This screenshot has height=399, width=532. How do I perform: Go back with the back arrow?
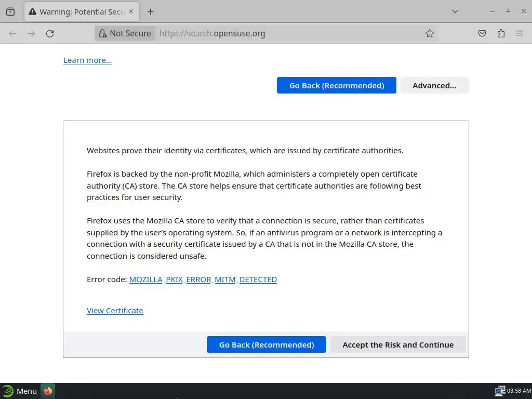[12, 33]
